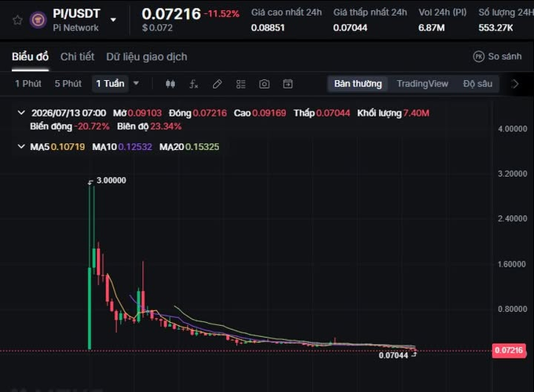534x392 pixels.
Task: Click the 0.07044 low price marker
Action: (393, 356)
